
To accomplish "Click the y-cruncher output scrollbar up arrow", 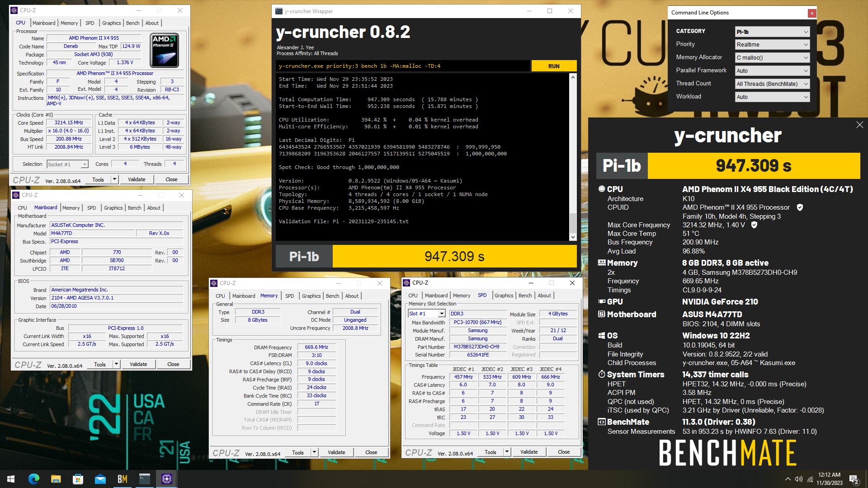I will click(573, 77).
